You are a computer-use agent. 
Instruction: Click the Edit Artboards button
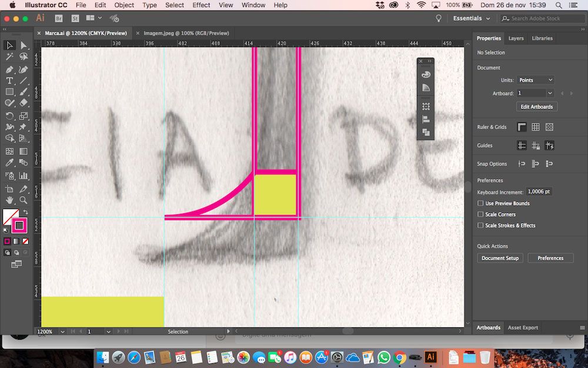click(536, 107)
